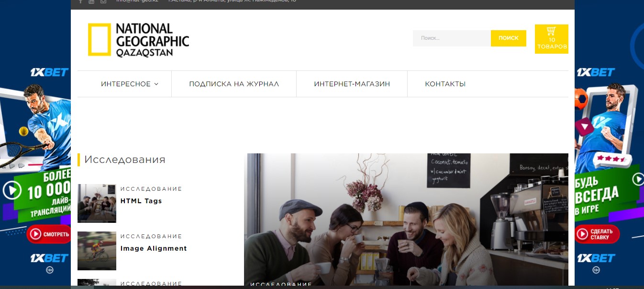644x289 pixels.
Task: Click the 18+ badge in left ad
Action: pos(49,270)
